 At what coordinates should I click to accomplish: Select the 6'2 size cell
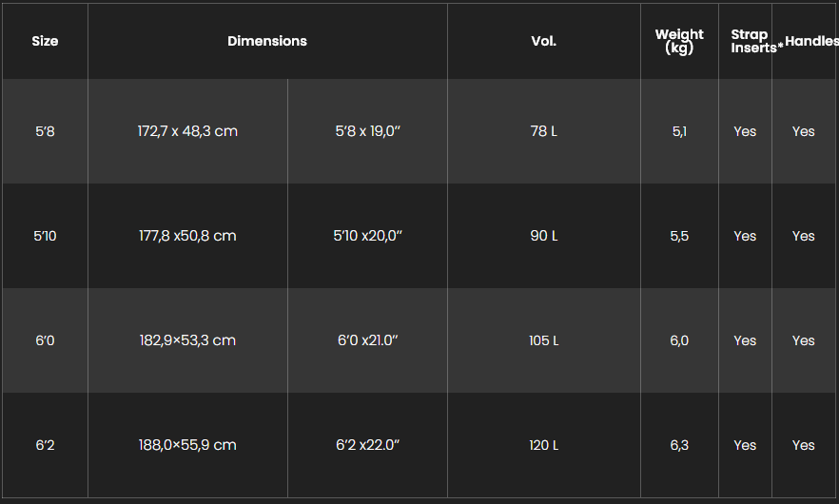click(45, 445)
